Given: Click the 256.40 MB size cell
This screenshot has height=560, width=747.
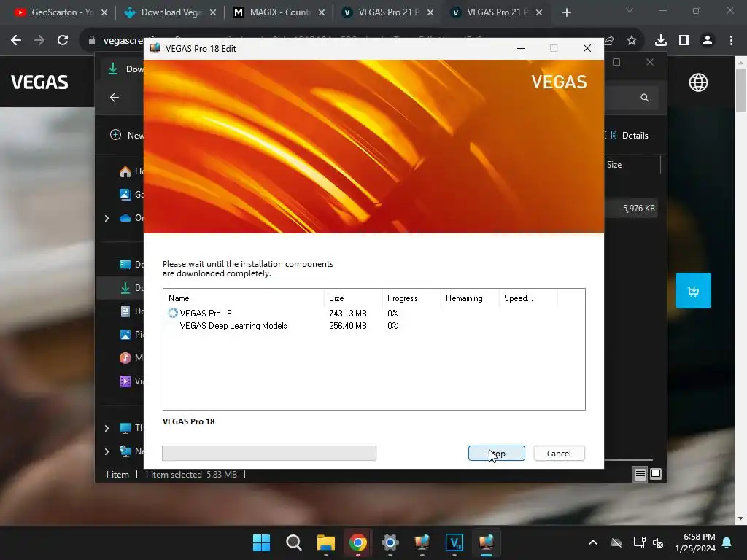Looking at the screenshot, I should (x=348, y=326).
